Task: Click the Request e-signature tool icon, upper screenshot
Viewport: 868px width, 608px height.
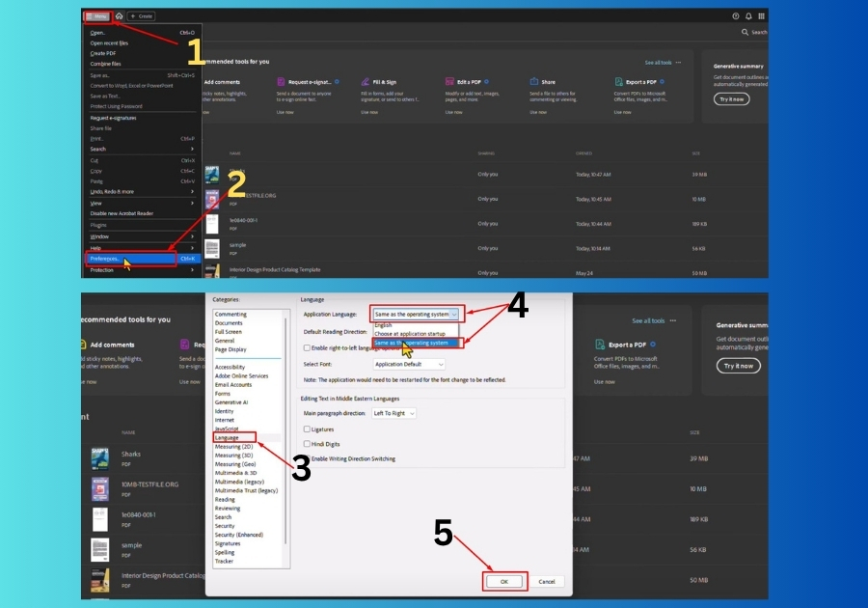Action: (x=281, y=82)
